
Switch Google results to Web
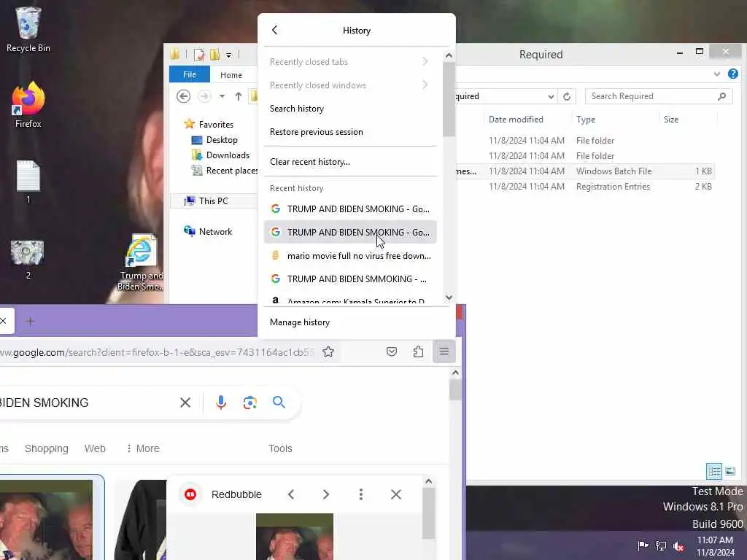(95, 448)
